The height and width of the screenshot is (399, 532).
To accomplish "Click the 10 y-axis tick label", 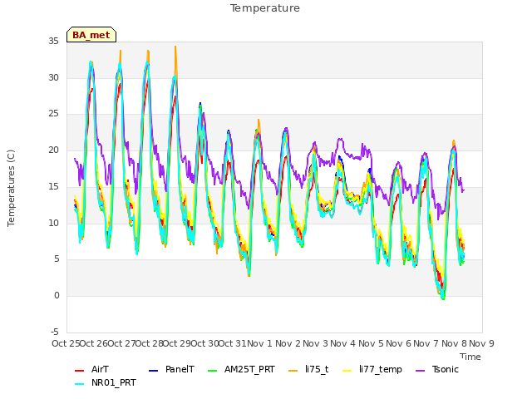I will (53, 223).
